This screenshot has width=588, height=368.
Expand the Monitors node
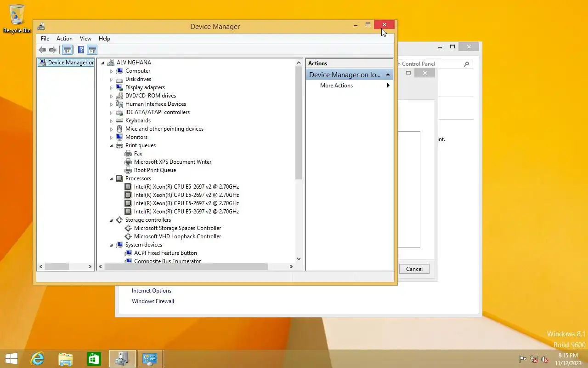click(x=111, y=138)
